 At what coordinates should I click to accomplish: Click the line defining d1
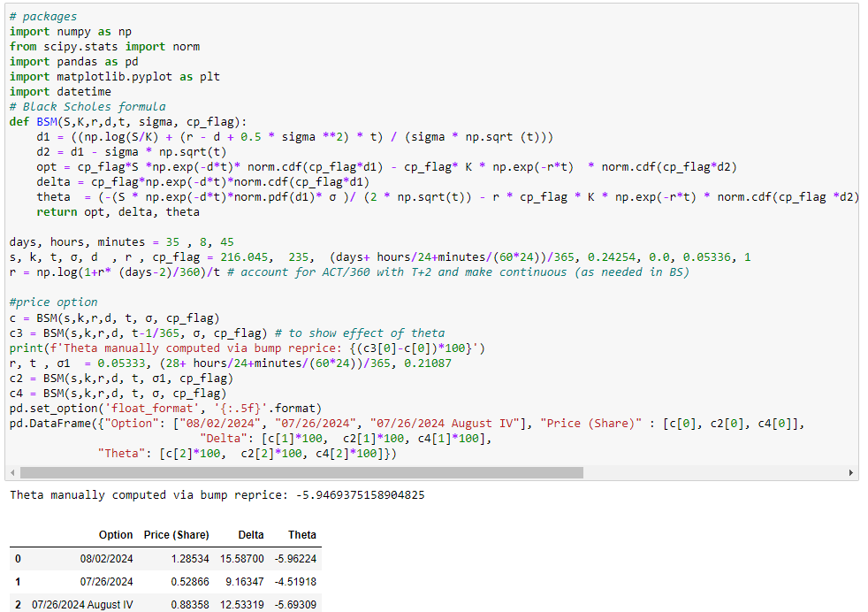click(x=294, y=137)
